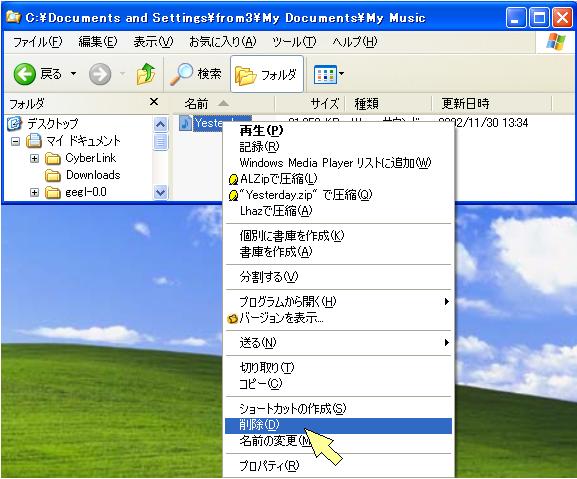
Task: Choose 名前の変更(M) to rename
Action: (x=339, y=441)
